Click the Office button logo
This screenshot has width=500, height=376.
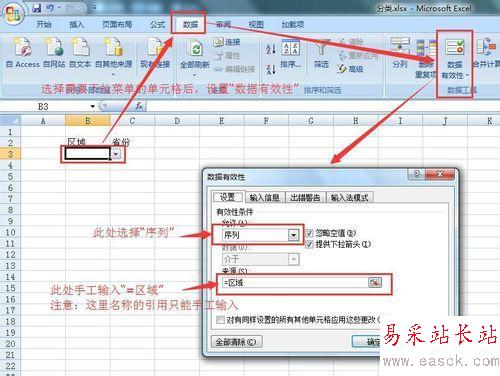point(13,13)
